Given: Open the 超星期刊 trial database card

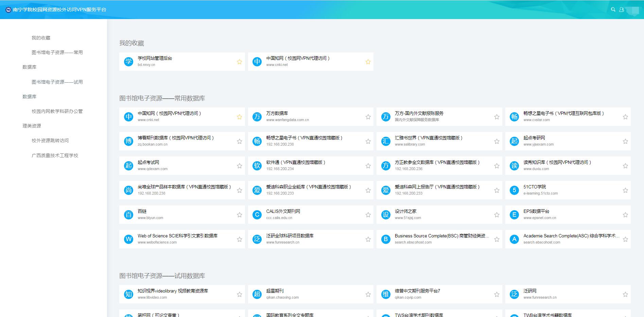Looking at the screenshot, I should tap(275, 291).
